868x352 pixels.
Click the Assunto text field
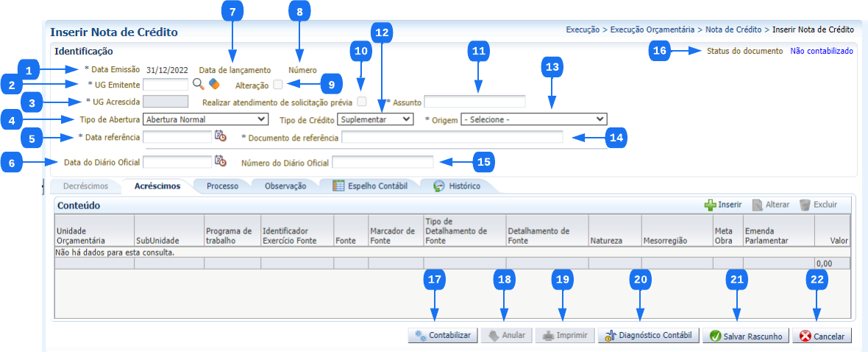coord(474,102)
